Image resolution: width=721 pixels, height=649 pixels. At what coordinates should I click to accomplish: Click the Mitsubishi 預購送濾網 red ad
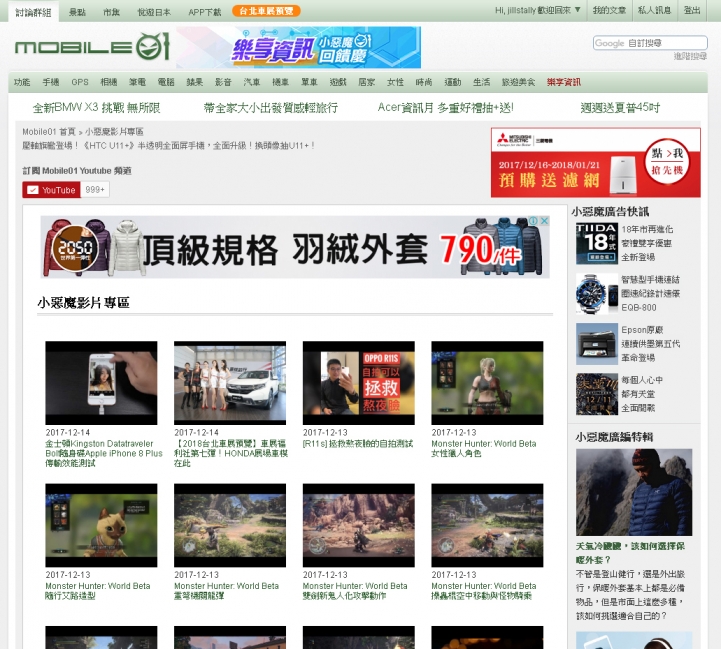coord(595,162)
